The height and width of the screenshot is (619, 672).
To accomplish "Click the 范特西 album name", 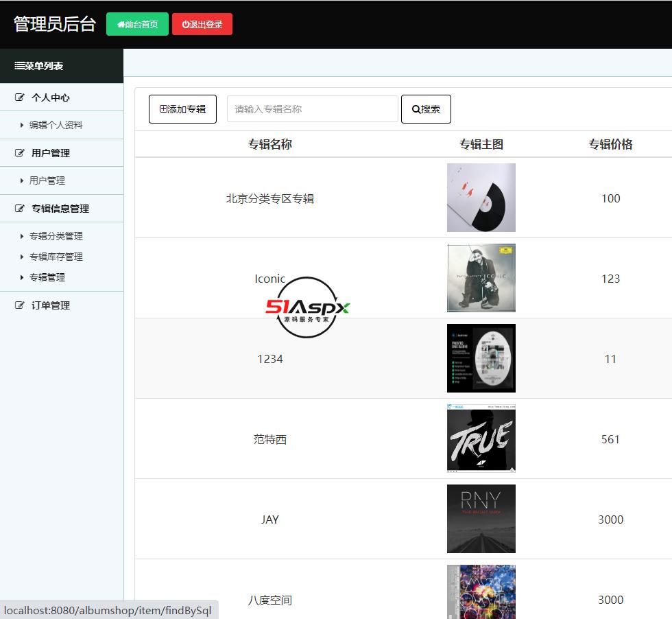I will pos(270,439).
